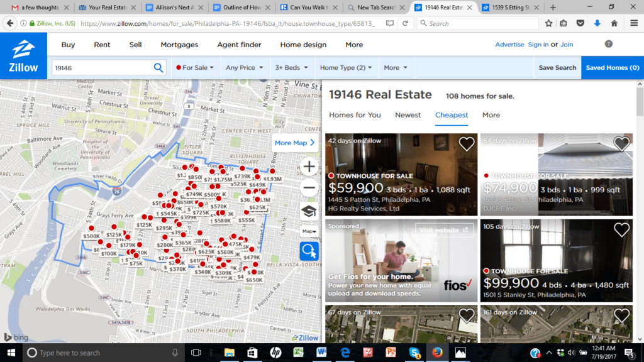Open the Buy menu
Image resolution: width=644 pixels, height=362 pixels.
pos(68,45)
